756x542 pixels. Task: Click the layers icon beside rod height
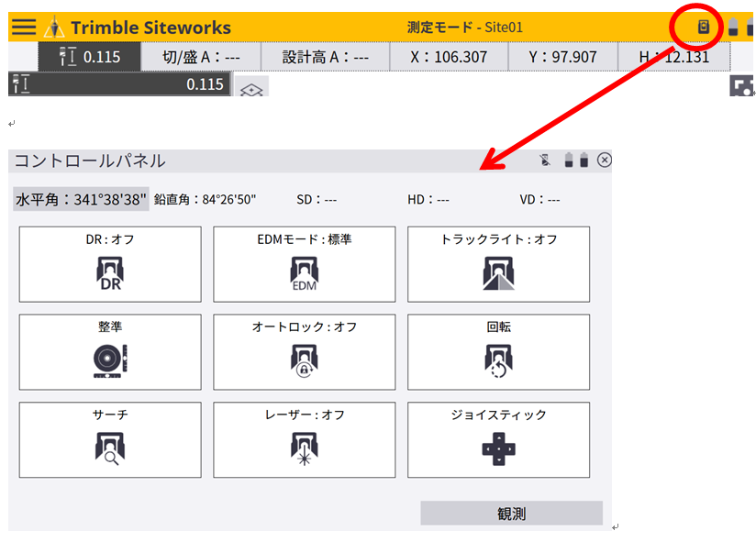pyautogui.click(x=252, y=89)
